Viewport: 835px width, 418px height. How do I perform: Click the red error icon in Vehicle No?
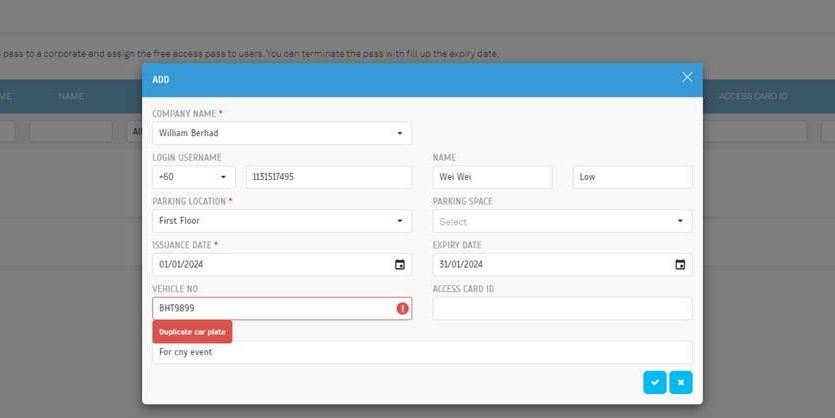tap(402, 309)
